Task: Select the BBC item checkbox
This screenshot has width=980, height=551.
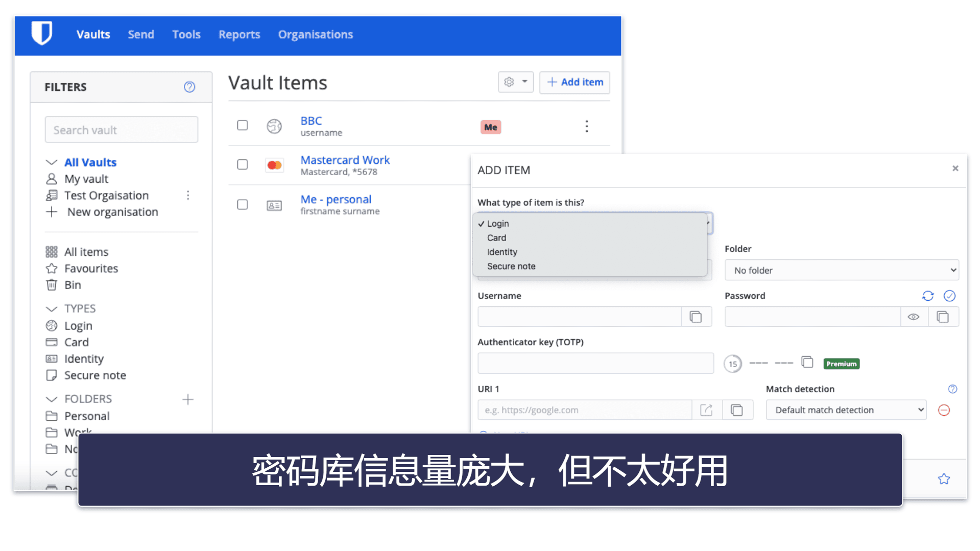Action: 243,125
